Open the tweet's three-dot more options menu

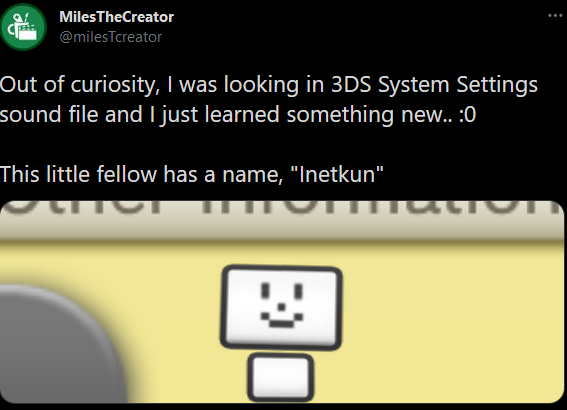pyautogui.click(x=555, y=16)
